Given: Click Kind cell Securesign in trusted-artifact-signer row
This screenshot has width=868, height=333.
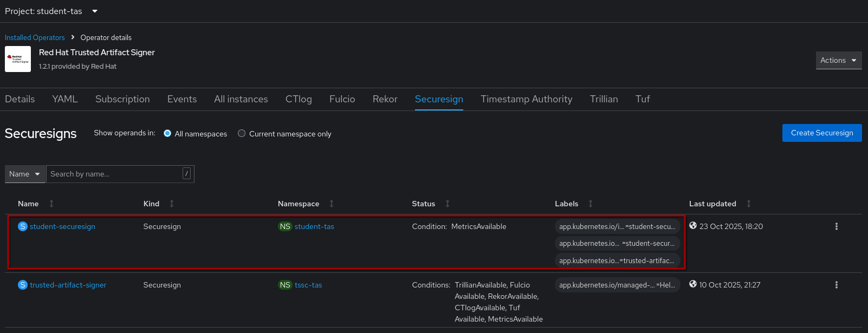Looking at the screenshot, I should (x=162, y=285).
